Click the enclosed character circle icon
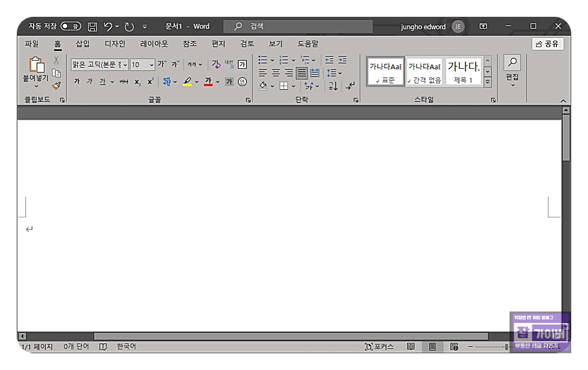This screenshot has width=588, height=370. [x=242, y=81]
